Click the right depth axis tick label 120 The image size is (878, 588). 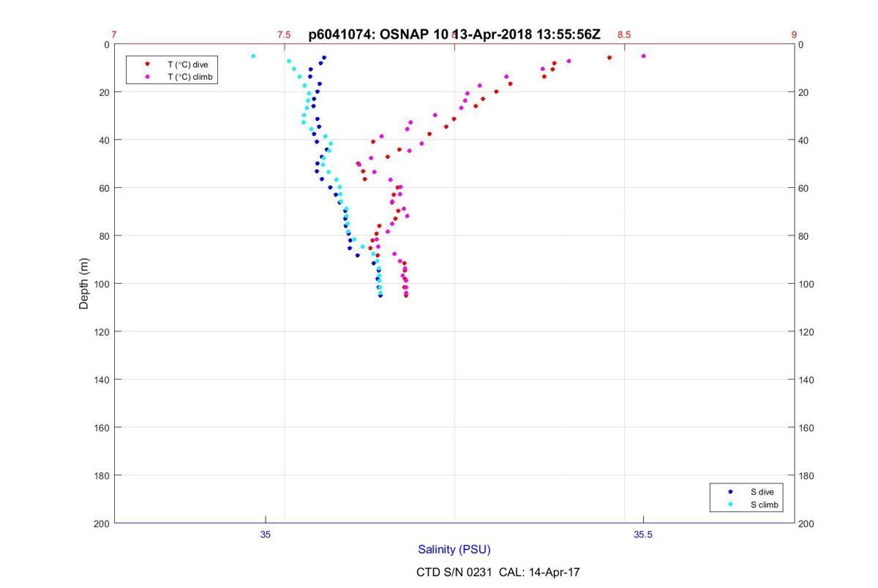[806, 332]
